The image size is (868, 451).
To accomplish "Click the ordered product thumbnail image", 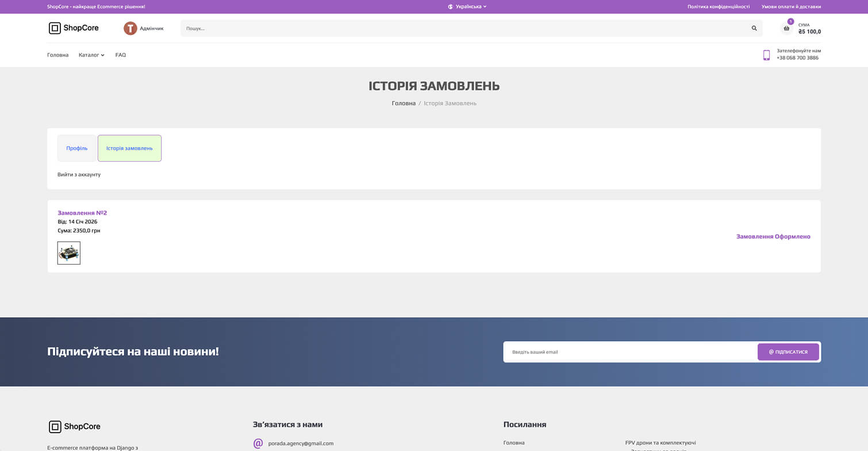I will 69,253.
